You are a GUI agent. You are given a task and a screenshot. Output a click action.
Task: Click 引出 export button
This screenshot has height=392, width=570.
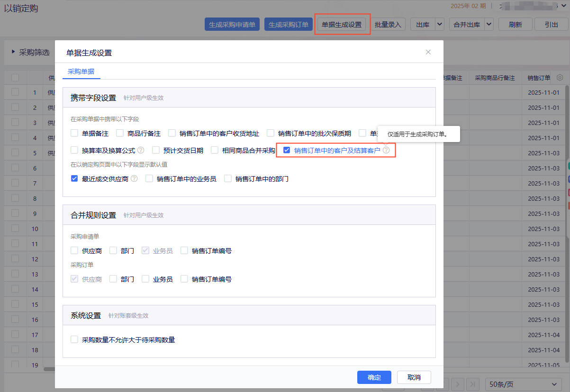(552, 25)
